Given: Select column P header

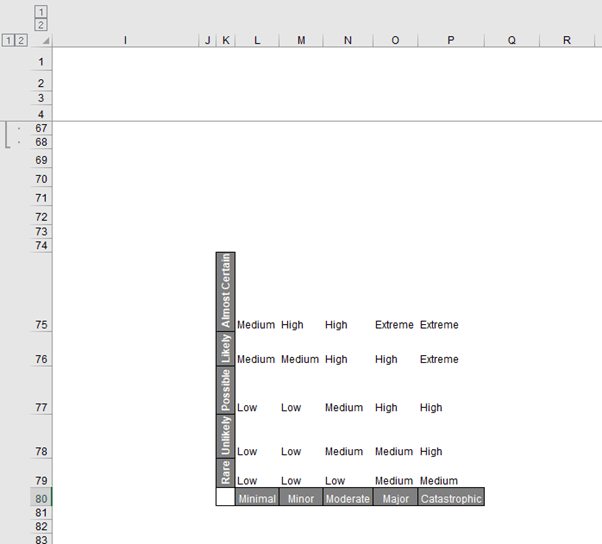Looking at the screenshot, I should (x=450, y=40).
